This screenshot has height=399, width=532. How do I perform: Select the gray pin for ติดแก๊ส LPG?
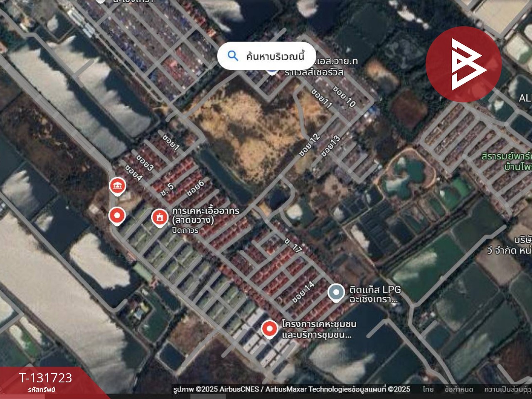click(336, 293)
